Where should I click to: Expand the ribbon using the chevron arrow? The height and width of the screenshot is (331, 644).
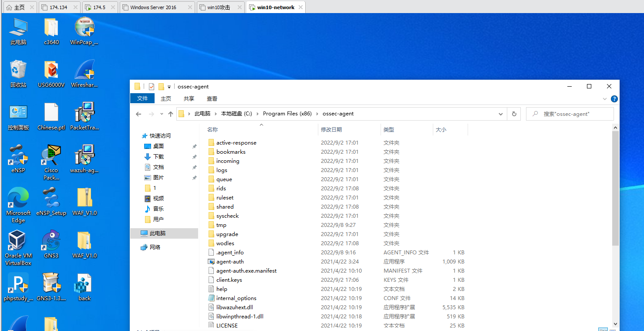pyautogui.click(x=604, y=98)
